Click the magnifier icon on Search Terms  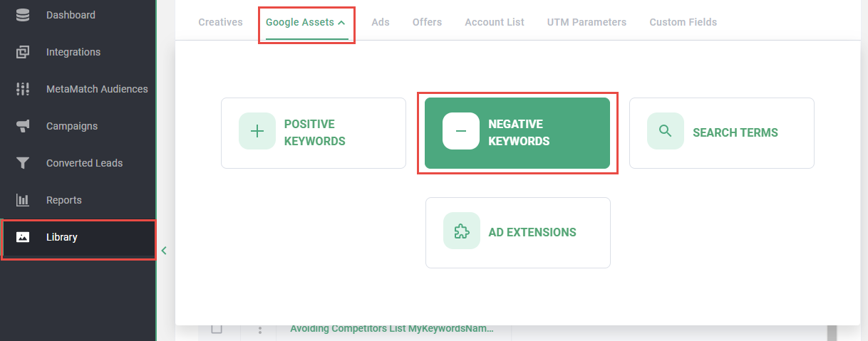coord(665,132)
